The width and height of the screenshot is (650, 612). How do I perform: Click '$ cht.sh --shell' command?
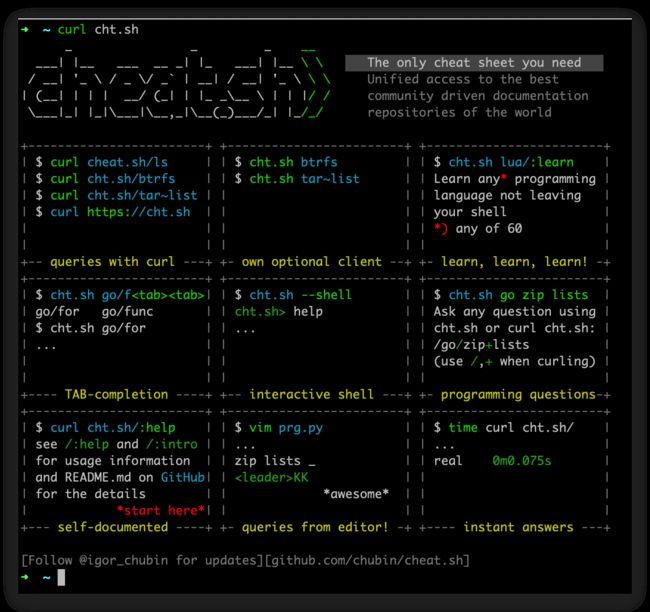293,295
